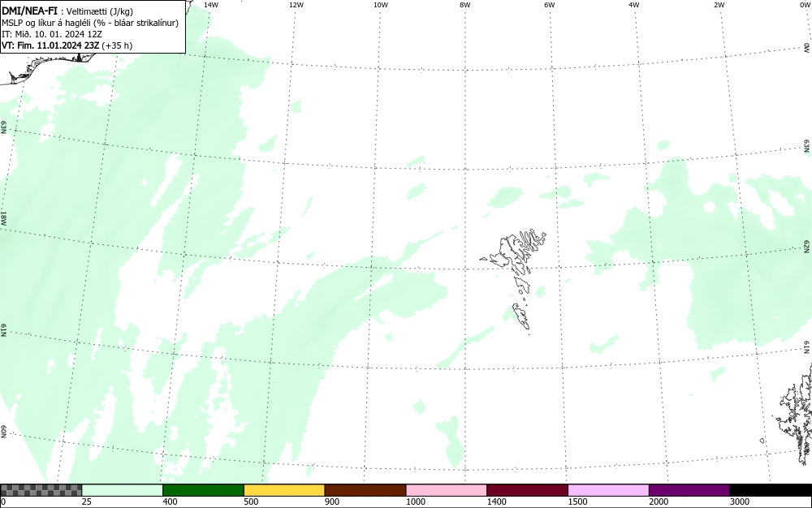
Task: Click the yellow 500–900 legend swatch
Action: pos(284,490)
